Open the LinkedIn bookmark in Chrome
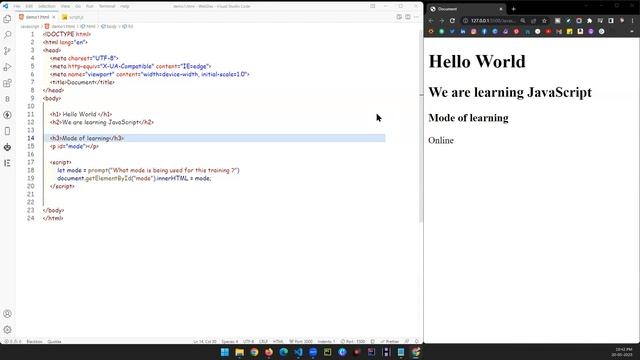Image resolution: width=640 pixels, height=360 pixels. (x=463, y=31)
